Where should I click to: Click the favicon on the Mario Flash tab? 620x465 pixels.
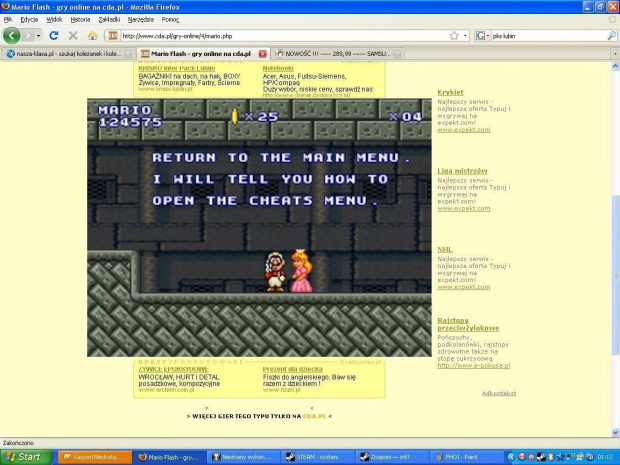point(145,54)
